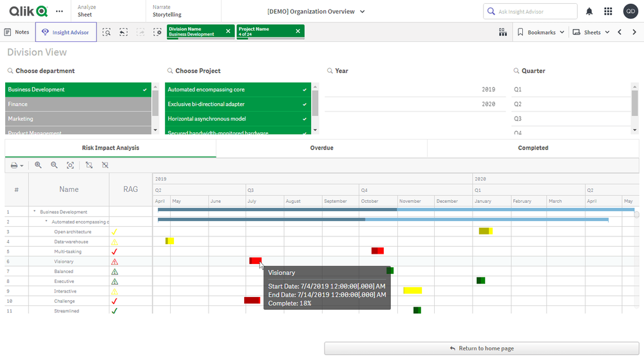Click Return to home page button
This screenshot has width=644, height=362.
(481, 348)
